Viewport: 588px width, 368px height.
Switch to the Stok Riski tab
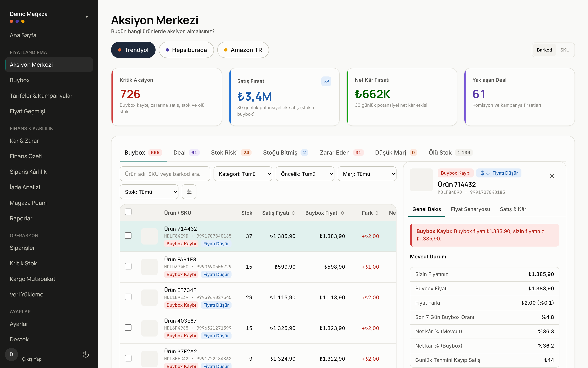click(x=231, y=153)
